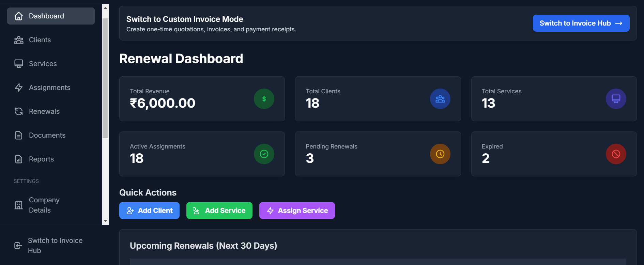
Task: Click the green dollar icon on Total Revenue
Action: pos(264,99)
